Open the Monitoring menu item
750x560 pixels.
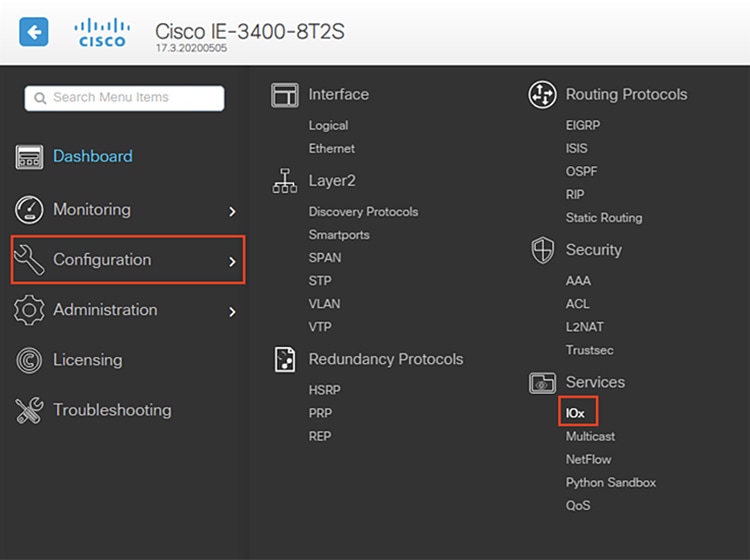pos(92,209)
